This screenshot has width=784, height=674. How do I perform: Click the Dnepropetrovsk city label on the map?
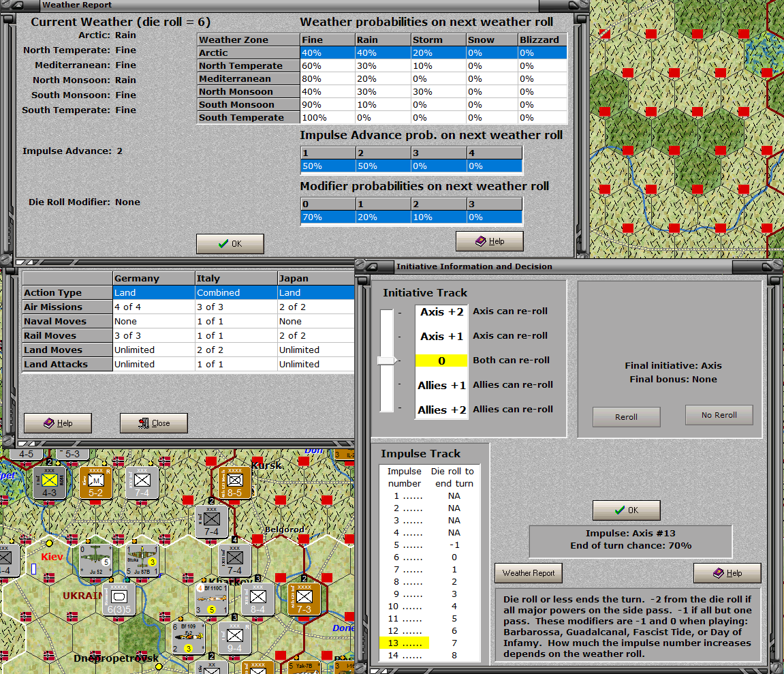click(x=116, y=658)
